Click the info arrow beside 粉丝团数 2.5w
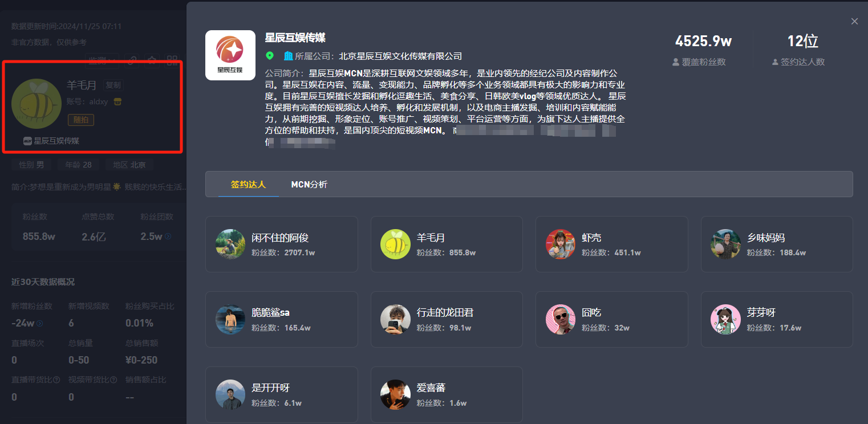 (x=168, y=237)
